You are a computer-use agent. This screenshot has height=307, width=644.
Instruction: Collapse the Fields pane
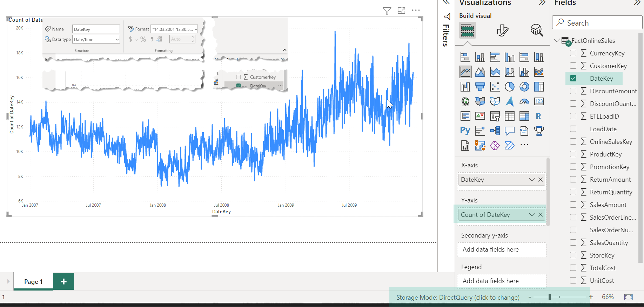point(637,3)
